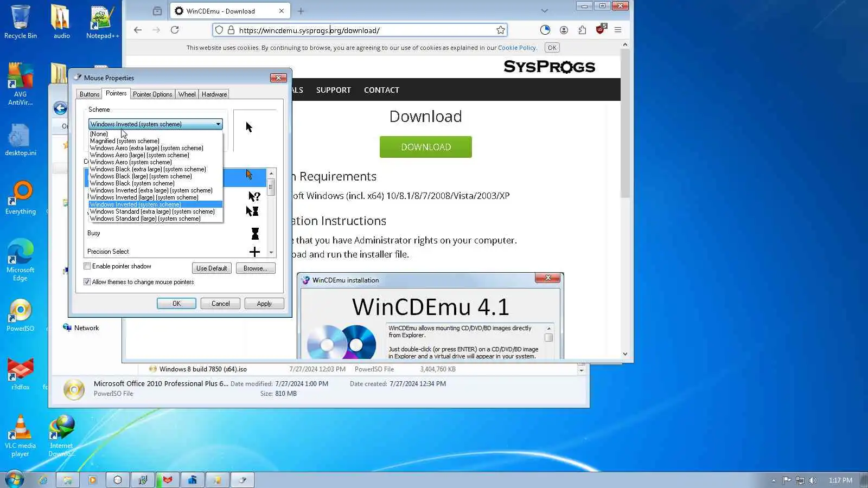Launch Notepad++ from the desktop
This screenshot has width=868, height=488.
103,22
